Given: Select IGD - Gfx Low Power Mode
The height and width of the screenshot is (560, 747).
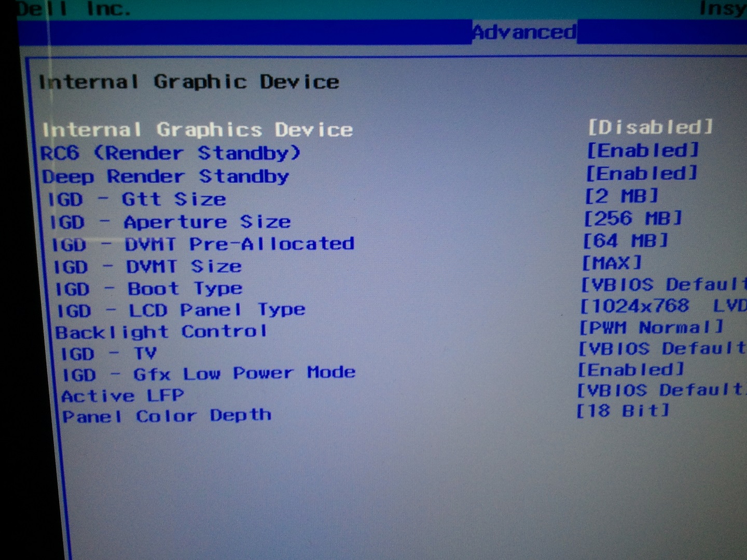Looking at the screenshot, I should point(209,374).
